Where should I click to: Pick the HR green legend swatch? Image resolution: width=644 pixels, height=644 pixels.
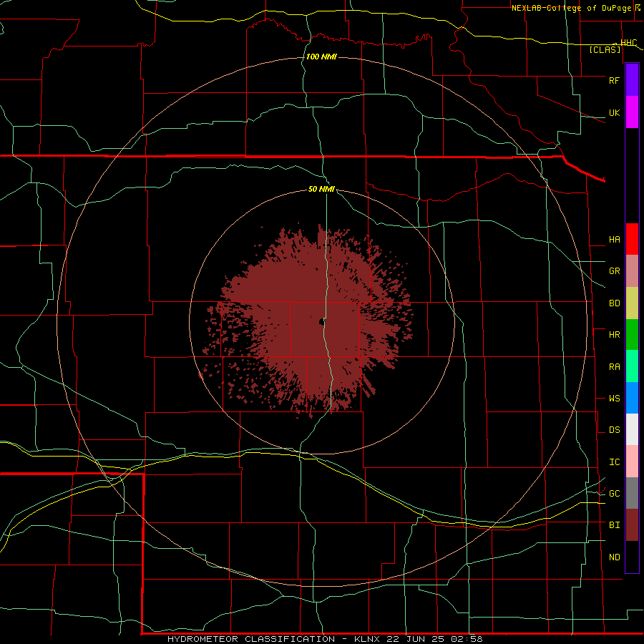(632, 335)
